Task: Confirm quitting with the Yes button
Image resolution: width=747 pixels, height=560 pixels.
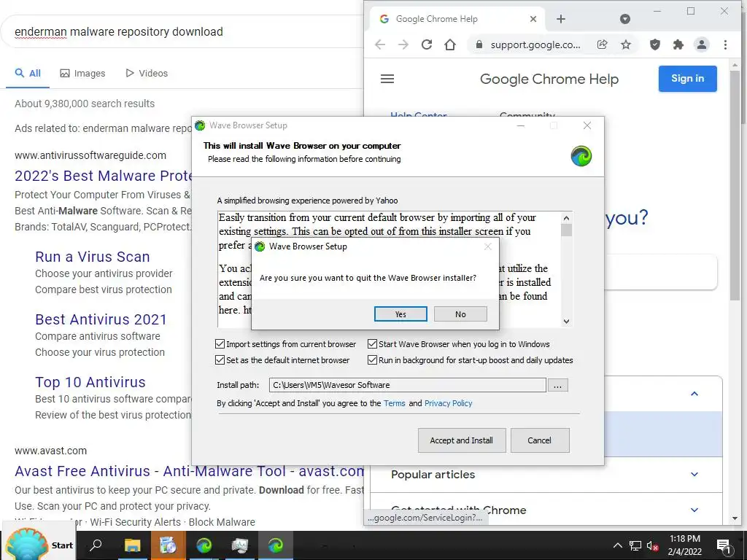Action: tap(400, 314)
